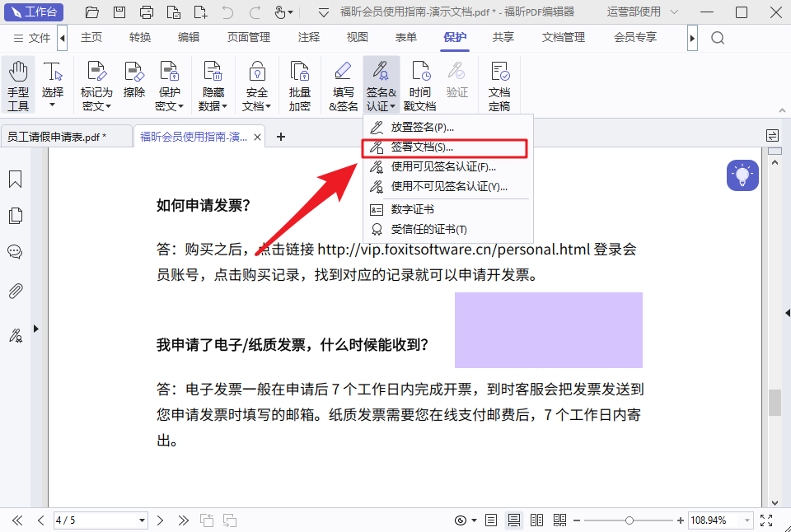Switch to the 编辑 ribbon tab
Image resolution: width=791 pixels, height=532 pixels.
coord(188,37)
